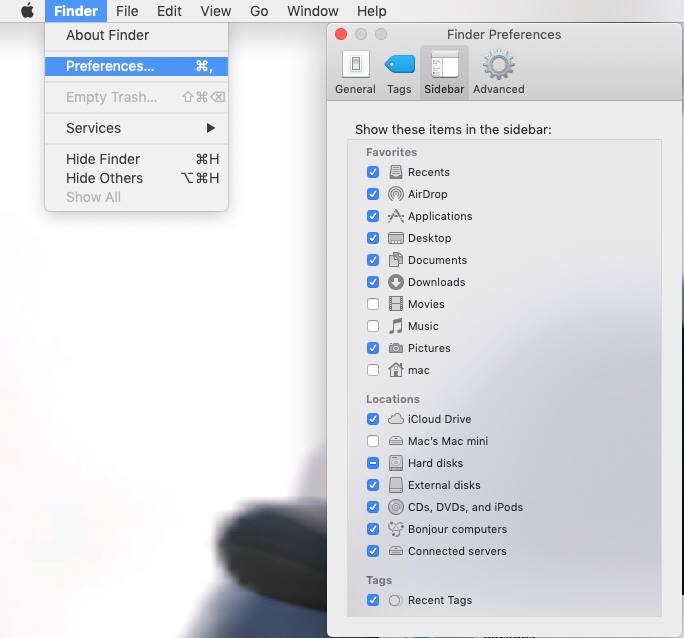Click the CDs, DVDs, and iPods disc icon
Screen dimensions: 684x638
[396, 507]
